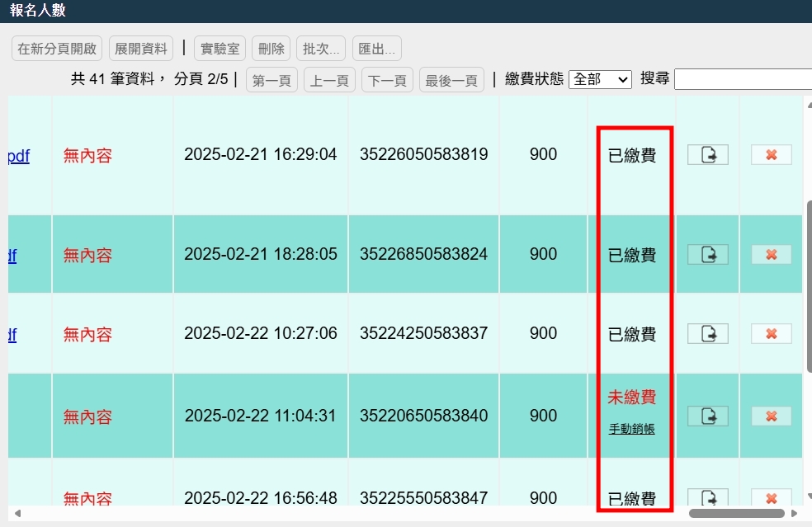Image resolution: width=812 pixels, height=527 pixels.
Task: Click the export icon on row 35226850583824
Action: (x=707, y=254)
